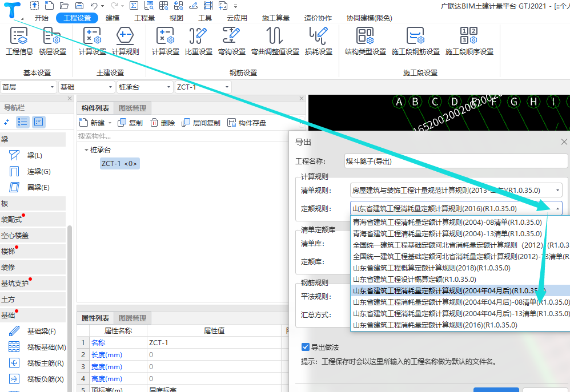
Task: Open 清单规则 dropdown in export dialog
Action: (x=456, y=190)
